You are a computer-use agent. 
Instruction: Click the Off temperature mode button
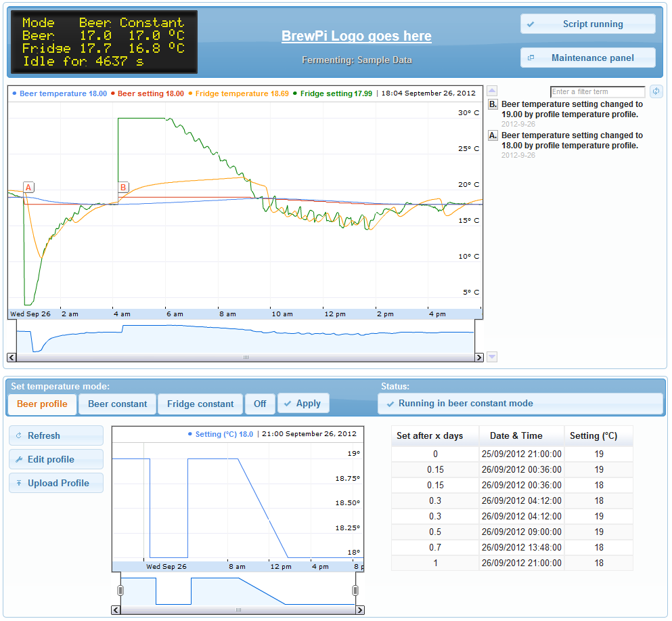pyautogui.click(x=260, y=403)
